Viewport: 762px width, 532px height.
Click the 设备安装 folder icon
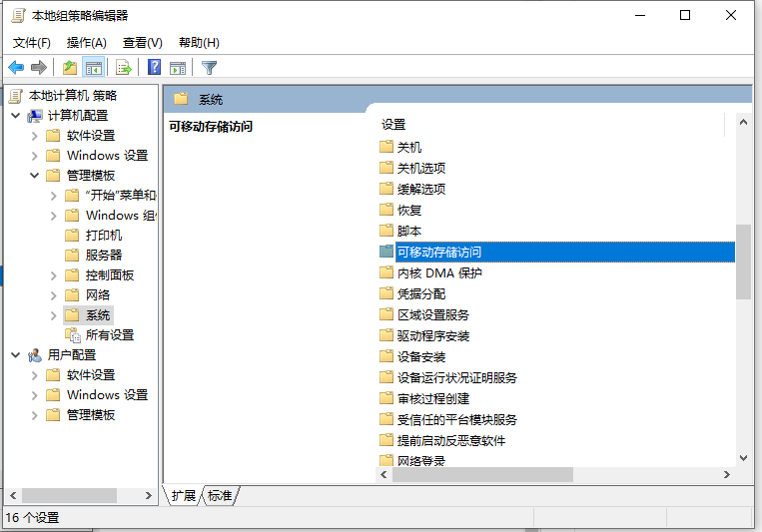[386, 356]
